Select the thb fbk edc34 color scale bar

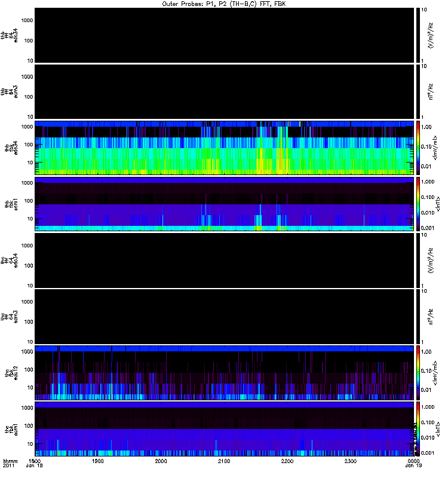[x=418, y=148]
